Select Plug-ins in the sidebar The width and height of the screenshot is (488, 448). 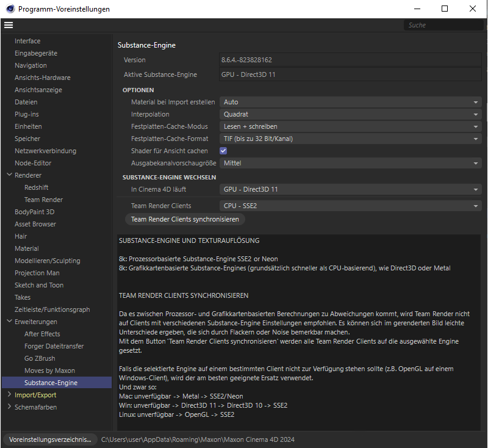point(26,114)
